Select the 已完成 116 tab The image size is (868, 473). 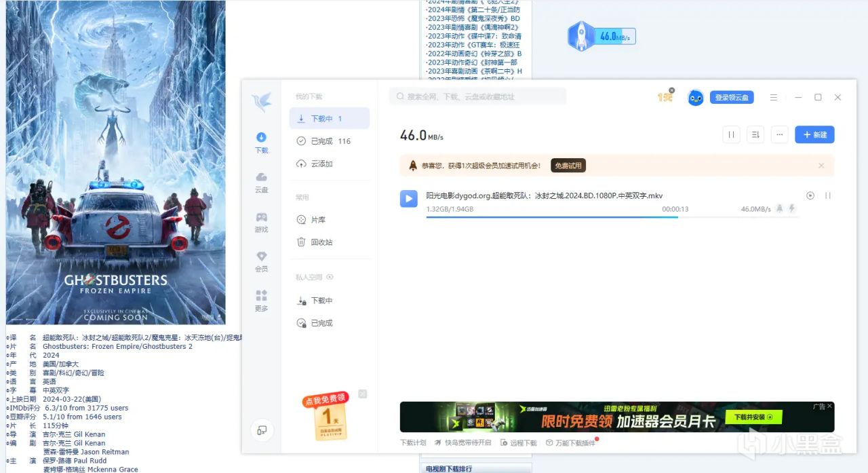330,141
